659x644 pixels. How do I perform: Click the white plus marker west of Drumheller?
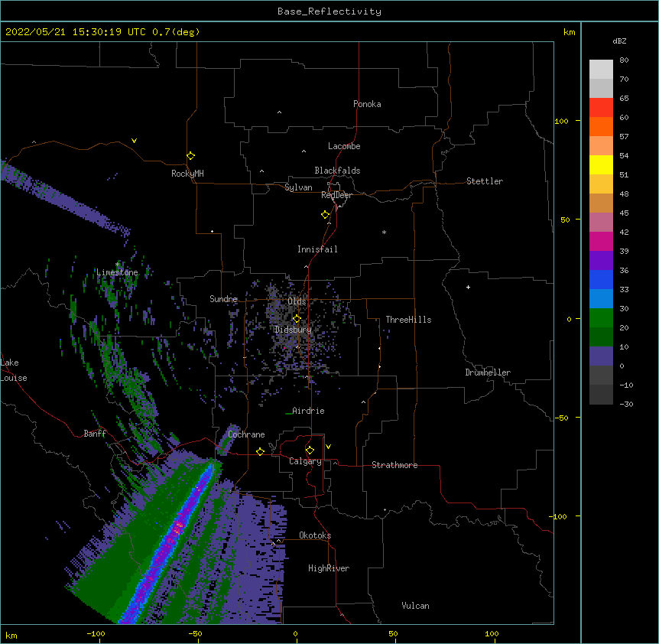(x=468, y=287)
